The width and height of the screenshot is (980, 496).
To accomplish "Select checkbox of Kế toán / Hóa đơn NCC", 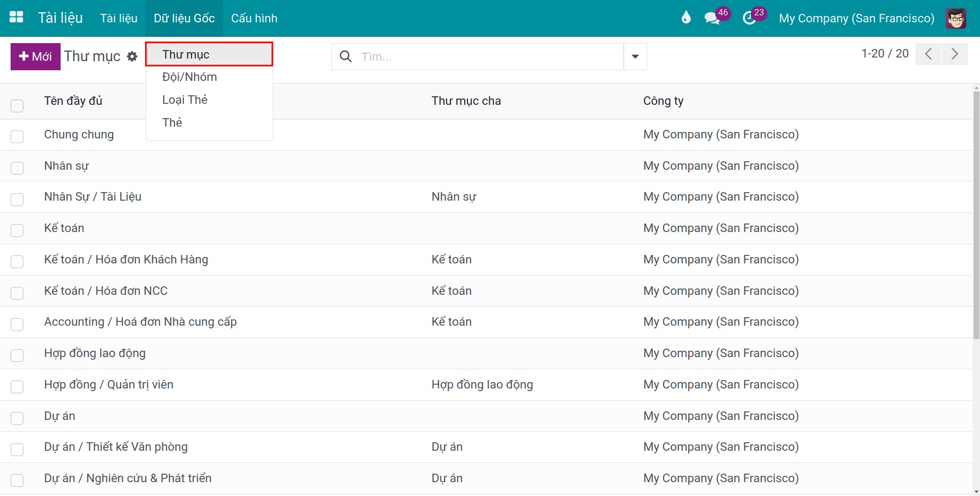I will point(17,293).
